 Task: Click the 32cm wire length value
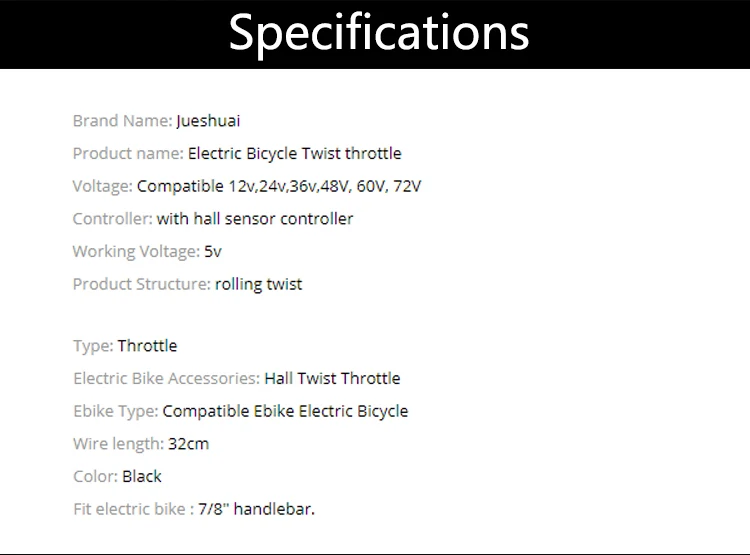pyautogui.click(x=188, y=444)
